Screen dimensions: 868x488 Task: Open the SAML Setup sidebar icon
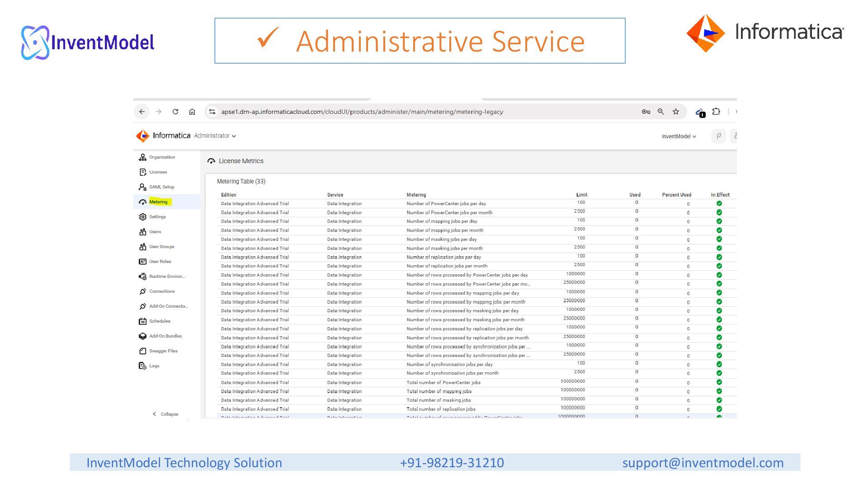[142, 187]
